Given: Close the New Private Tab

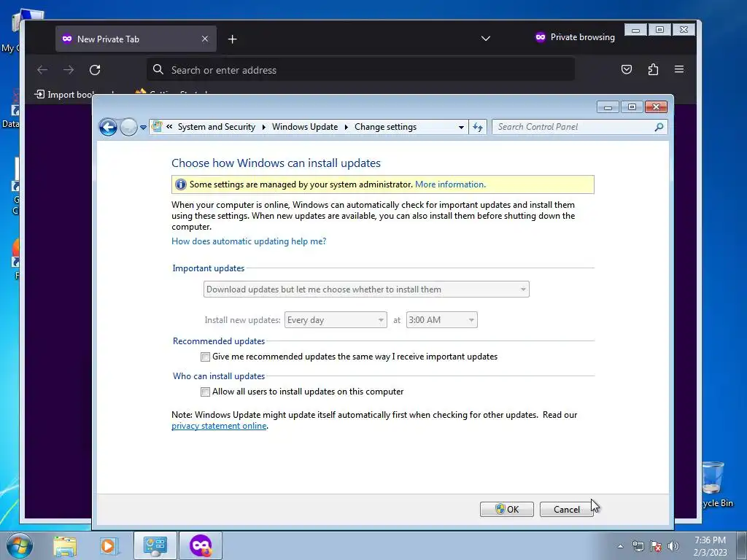Looking at the screenshot, I should tap(205, 39).
